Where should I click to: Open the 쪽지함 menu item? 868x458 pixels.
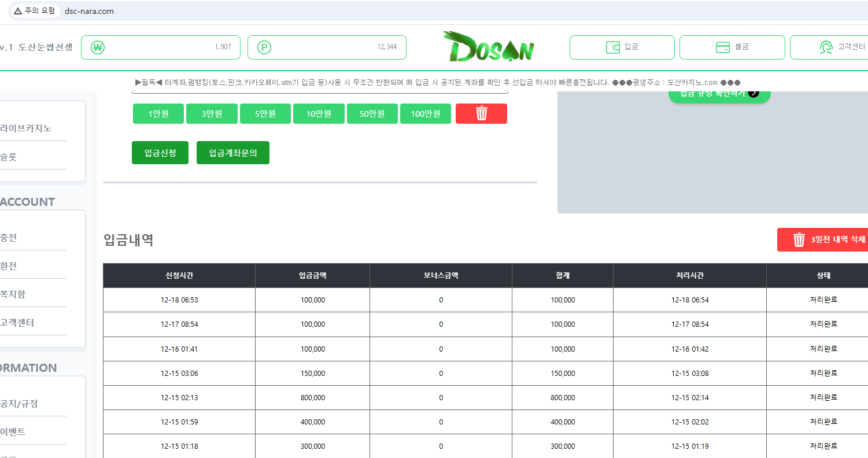pyautogui.click(x=13, y=294)
